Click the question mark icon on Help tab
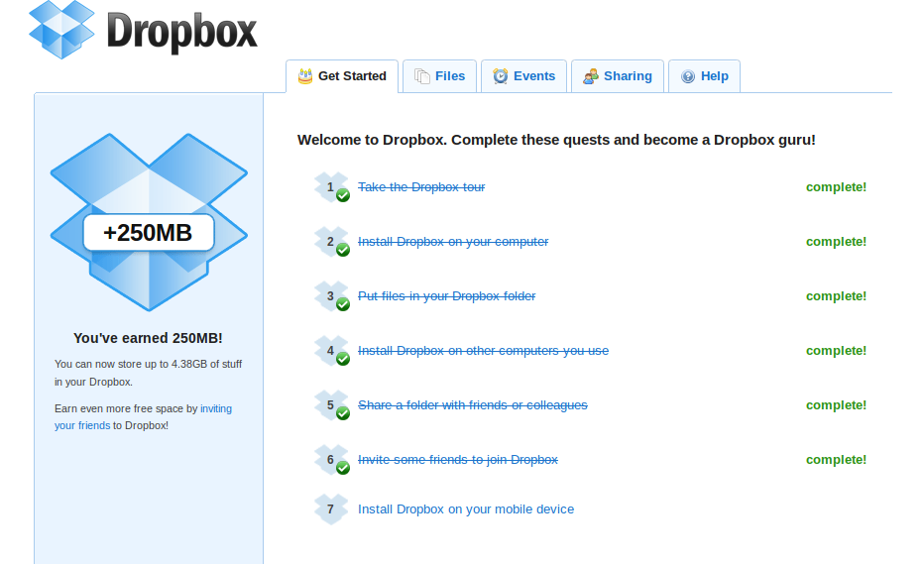Screen dimensions: 924x564 [x=688, y=76]
